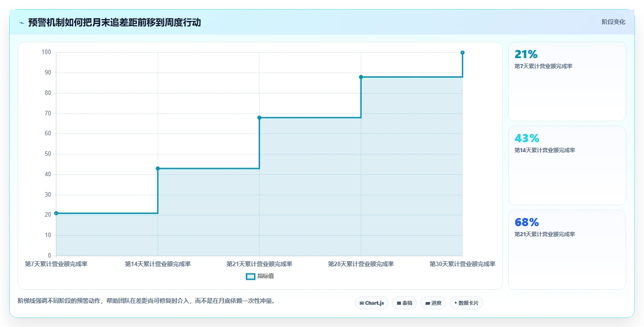Viewport: 644px width, 327px height.
Task: Click the 指标值 legend color swatch
Action: 250,276
